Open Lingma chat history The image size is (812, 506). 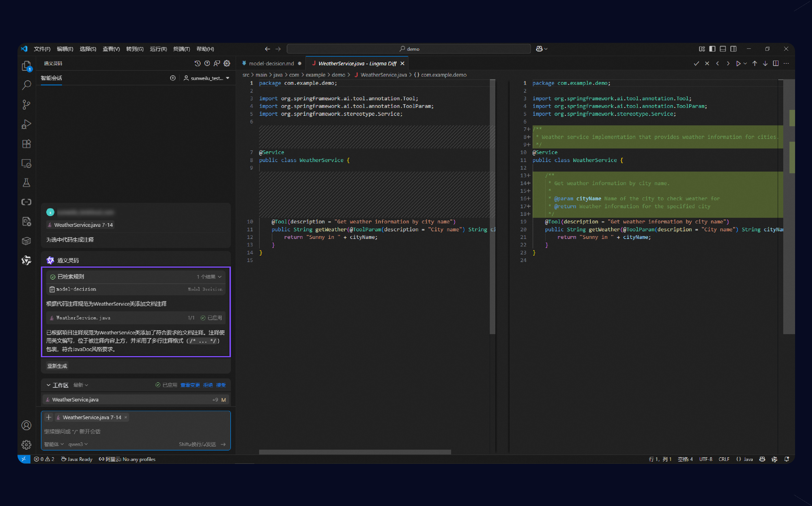coord(197,63)
